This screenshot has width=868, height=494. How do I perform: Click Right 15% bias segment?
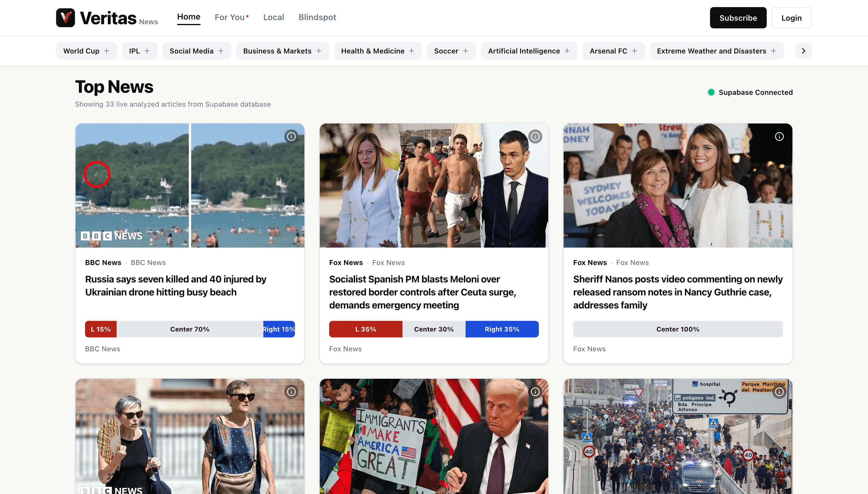[x=279, y=329]
